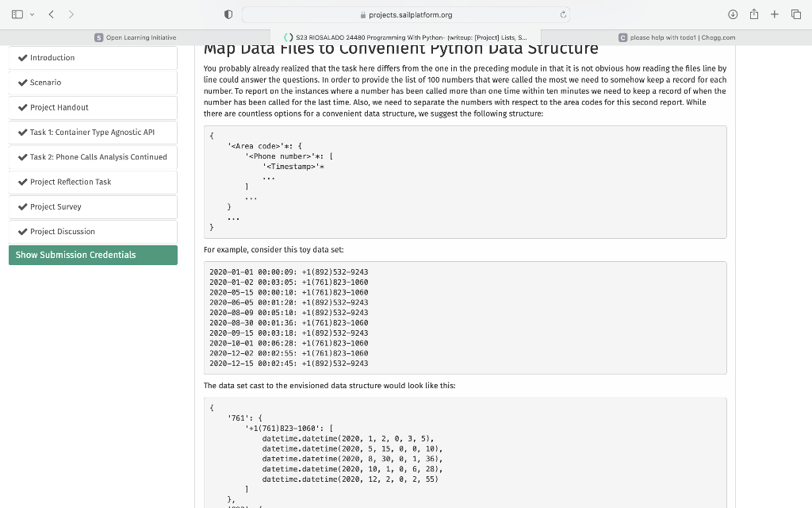812x508 pixels.
Task: Click 'datetime.datetime(2020, 10, 1, 0, 6, 28)' line
Action: (x=352, y=469)
